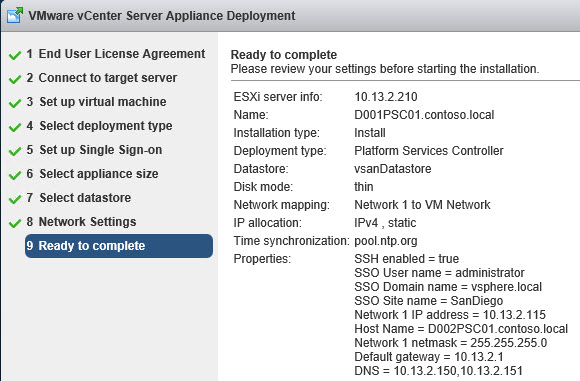Click Installation type value Install
The width and height of the screenshot is (580, 381).
370,133
